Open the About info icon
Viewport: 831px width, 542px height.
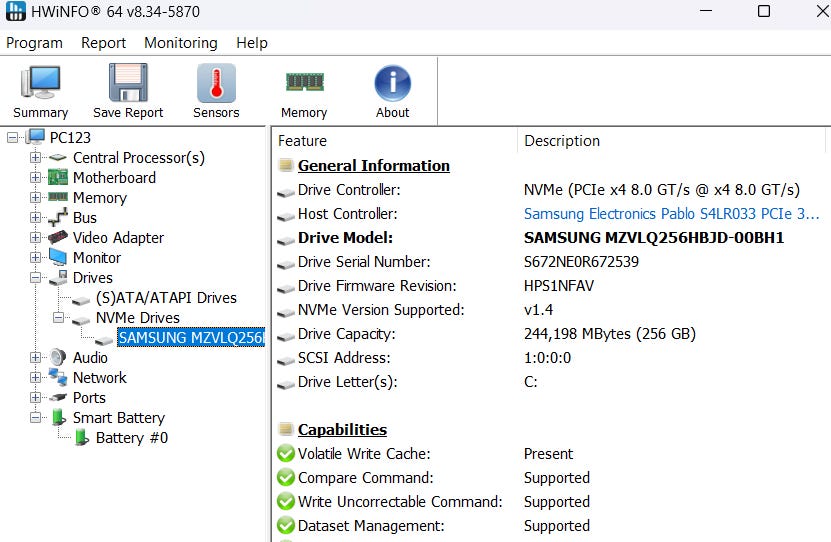click(392, 84)
